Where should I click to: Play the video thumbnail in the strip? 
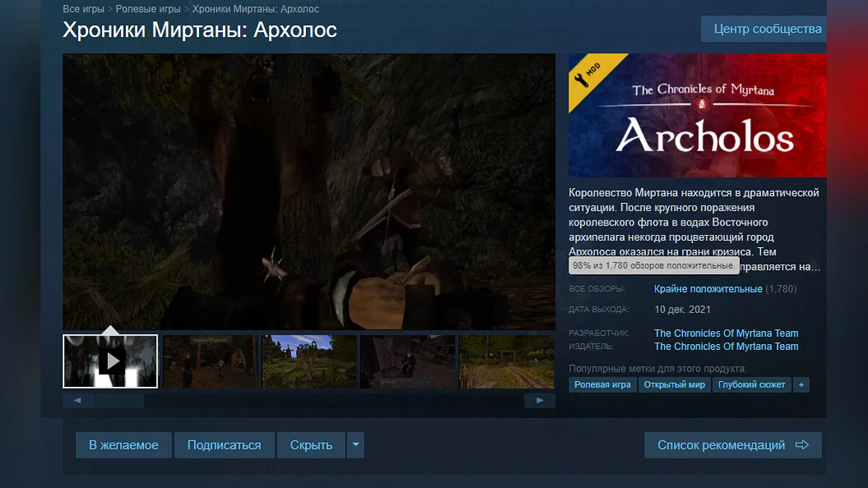111,361
